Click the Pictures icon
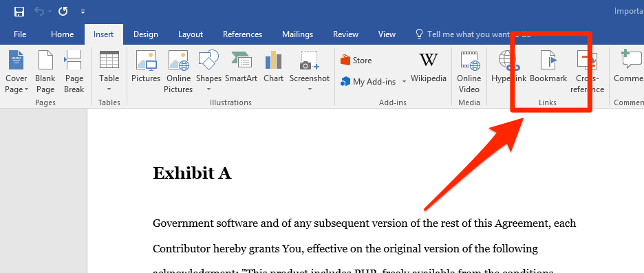 [146, 60]
